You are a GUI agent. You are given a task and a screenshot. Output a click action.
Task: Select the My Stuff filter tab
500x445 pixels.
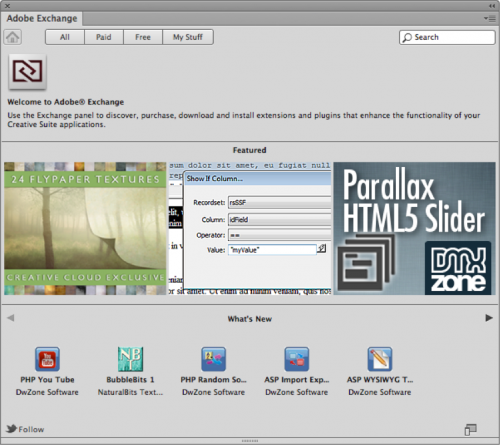[x=188, y=37]
